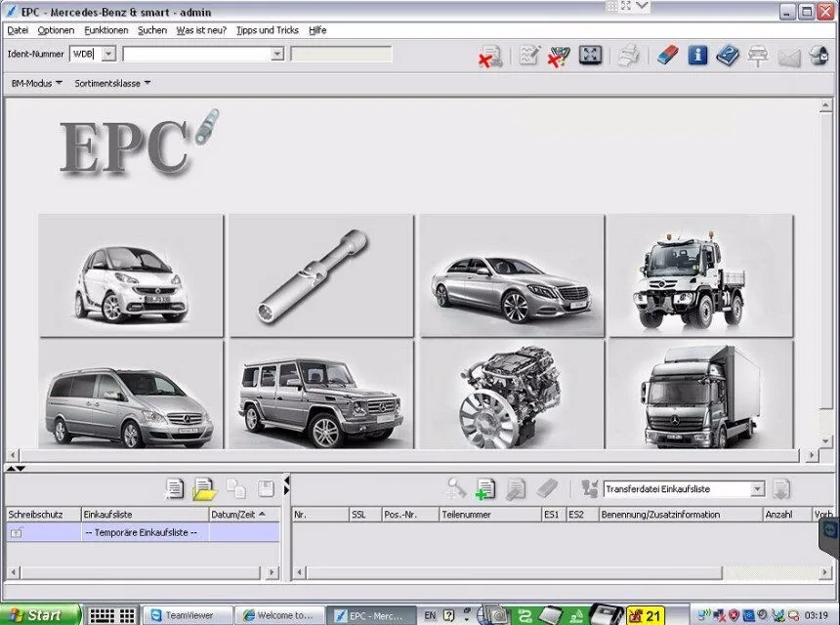The height and width of the screenshot is (625, 840).
Task: Open the Was ist neu? menu
Action: (x=201, y=30)
